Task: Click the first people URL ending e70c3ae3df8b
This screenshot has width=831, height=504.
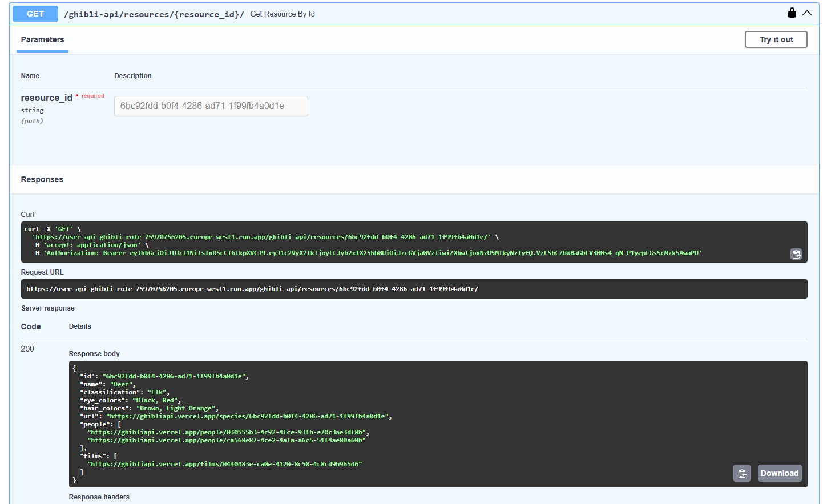Action: click(227, 432)
